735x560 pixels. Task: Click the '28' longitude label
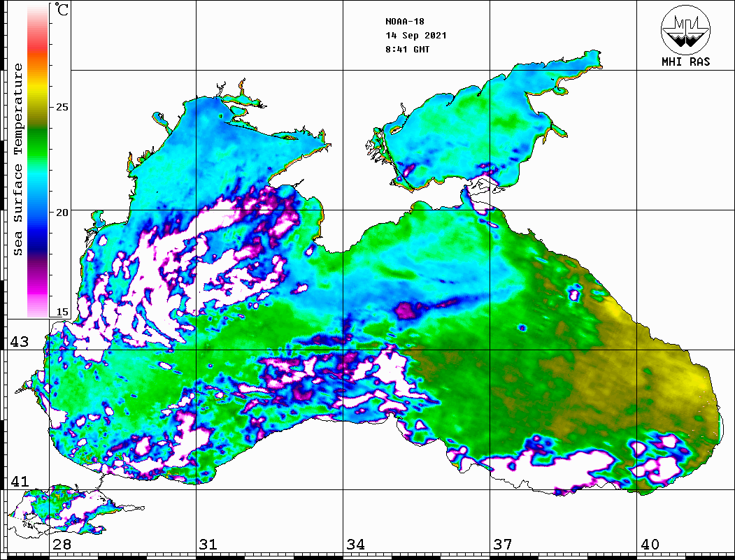pyautogui.click(x=62, y=544)
